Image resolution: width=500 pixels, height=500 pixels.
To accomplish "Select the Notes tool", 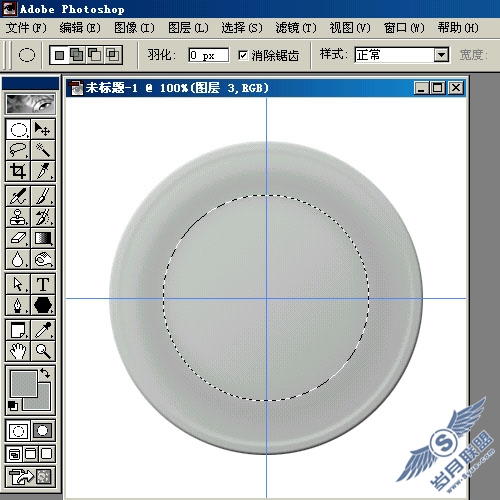I will 18,330.
